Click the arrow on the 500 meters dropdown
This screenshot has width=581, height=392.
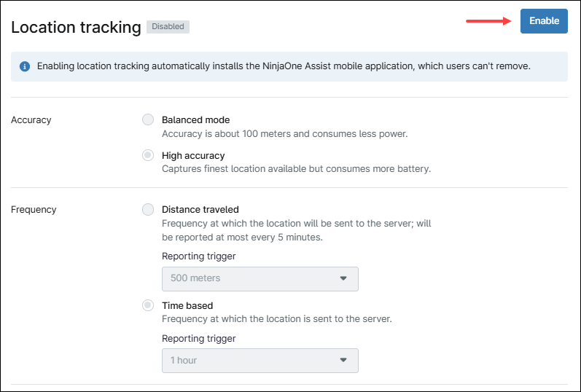[x=344, y=278]
